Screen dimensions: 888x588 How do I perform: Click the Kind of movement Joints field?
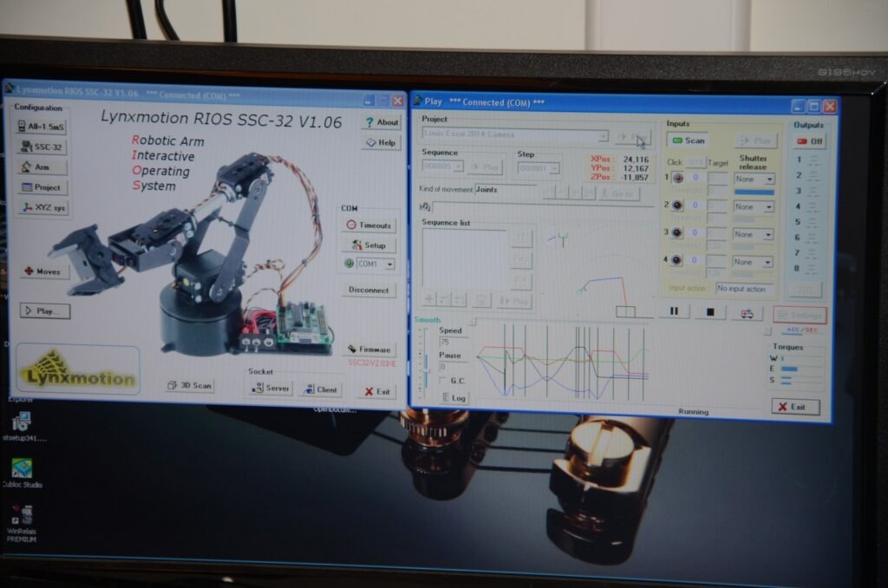tap(506, 189)
